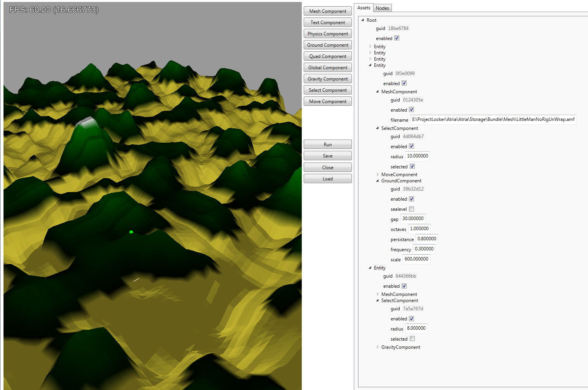Add a Physics Component
Viewport: 588px width, 390px height.
(327, 34)
